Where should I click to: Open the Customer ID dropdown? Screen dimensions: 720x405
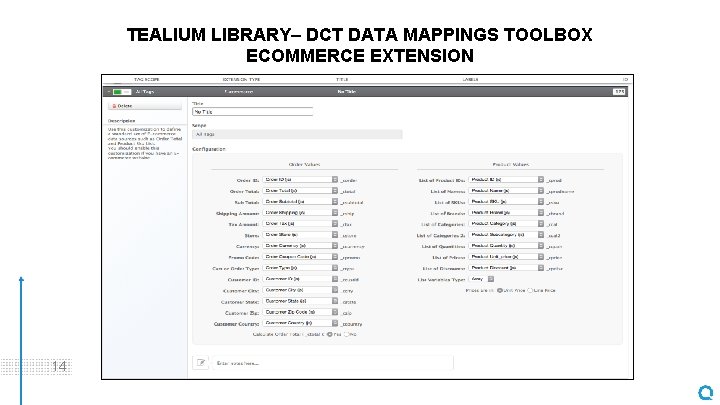[x=300, y=279]
